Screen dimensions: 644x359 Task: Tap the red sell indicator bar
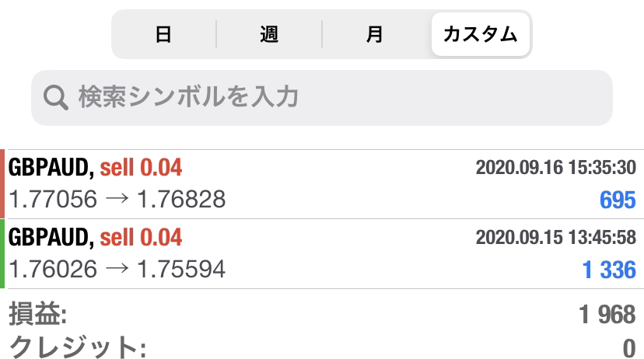pos(2,184)
